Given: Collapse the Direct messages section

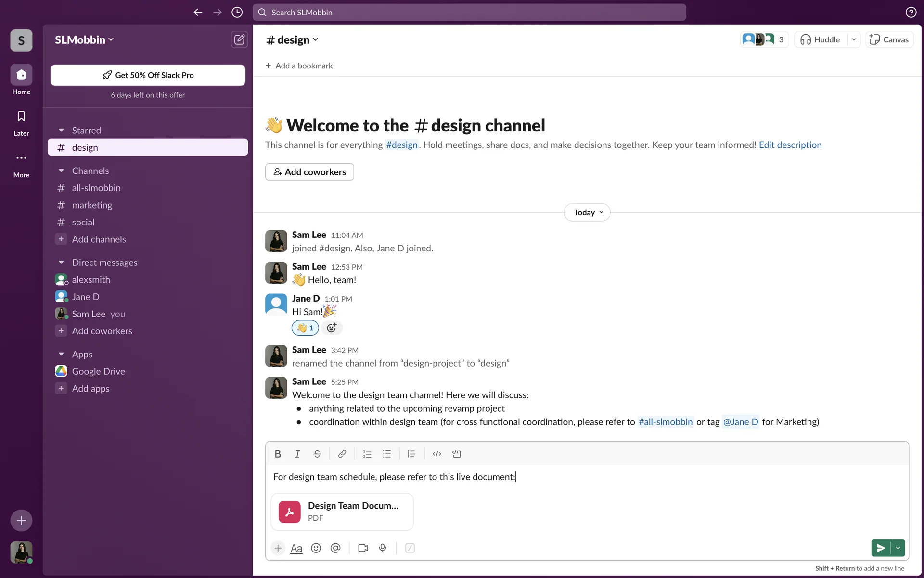Looking at the screenshot, I should point(61,263).
